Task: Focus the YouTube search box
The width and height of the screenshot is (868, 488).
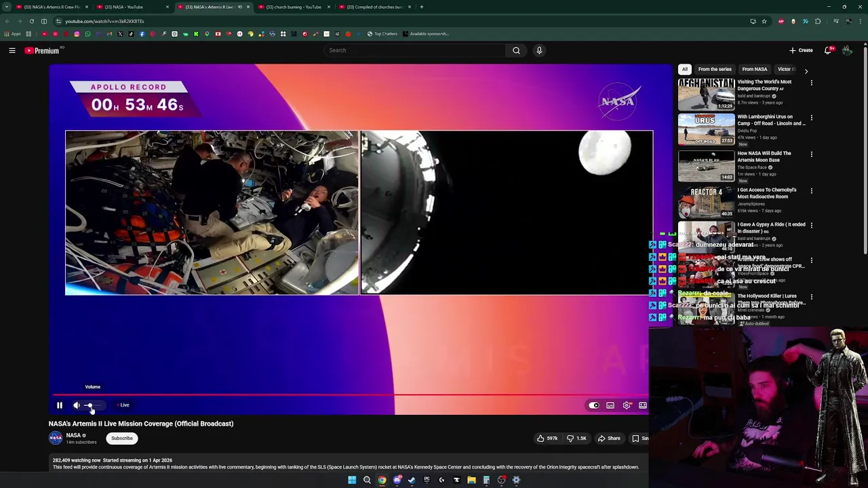Action: [415, 50]
